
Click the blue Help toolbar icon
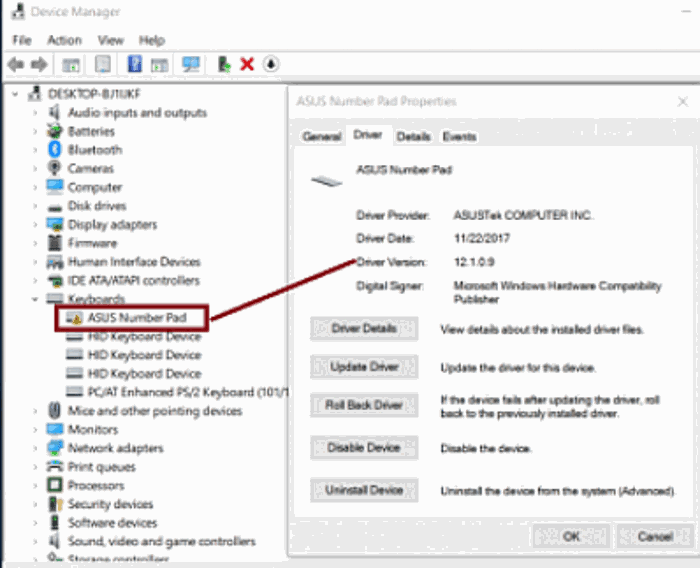[134, 64]
